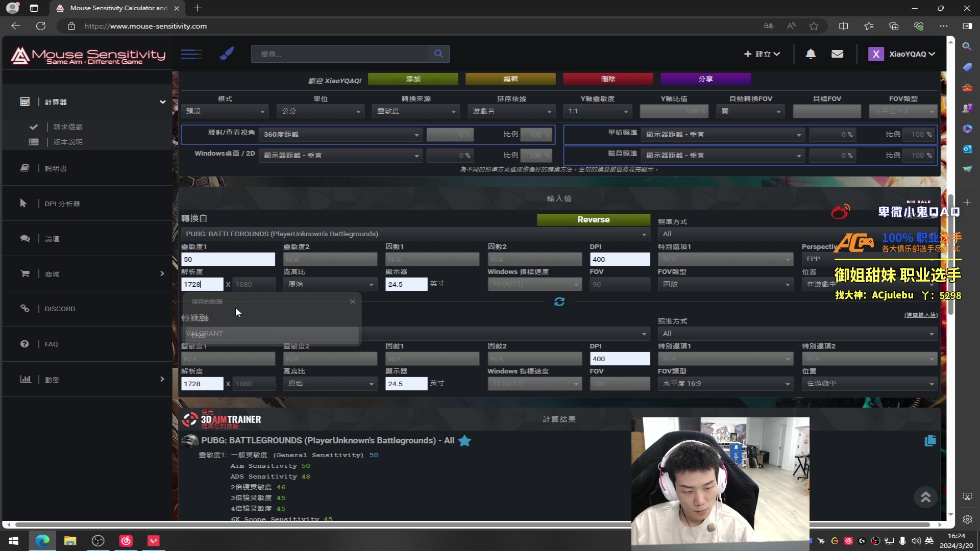Click the red 刪除 button
Screen dimensions: 980x551
[608, 79]
